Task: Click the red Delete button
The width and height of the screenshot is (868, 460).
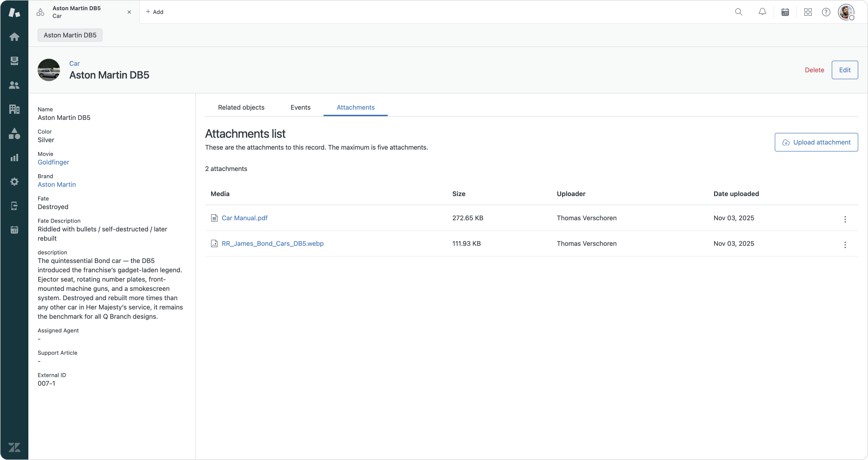Action: click(x=815, y=70)
